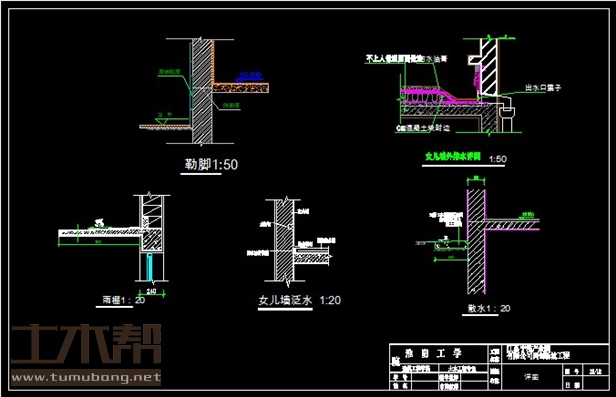Click the 散水1:20 detail title
This screenshot has height=397, width=616.
[x=489, y=309]
